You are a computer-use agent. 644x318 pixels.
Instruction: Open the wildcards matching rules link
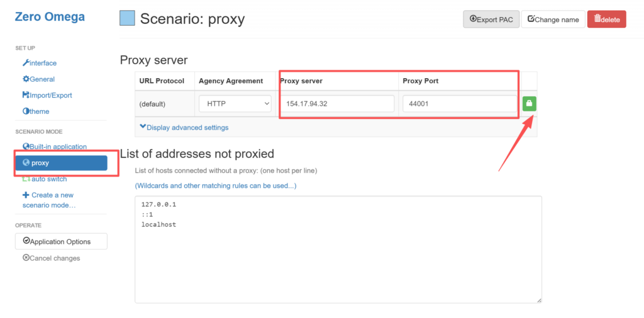tap(216, 186)
